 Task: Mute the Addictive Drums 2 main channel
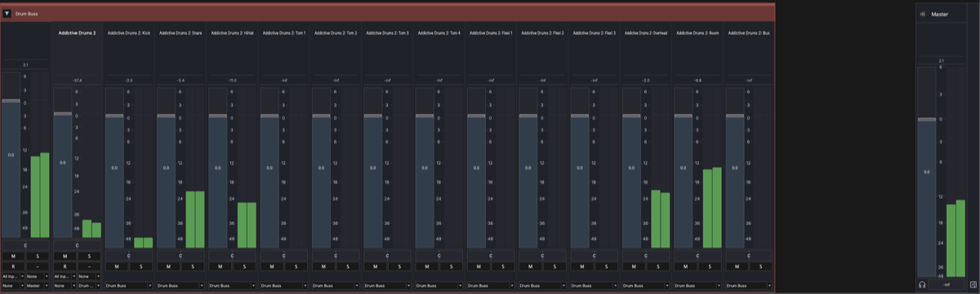pos(65,256)
